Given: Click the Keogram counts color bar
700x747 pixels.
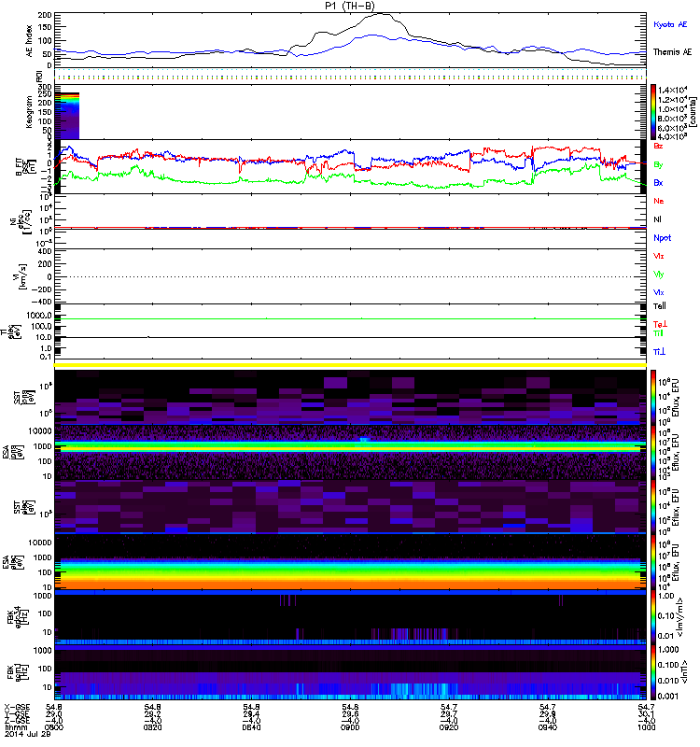Looking at the screenshot, I should (x=653, y=112).
